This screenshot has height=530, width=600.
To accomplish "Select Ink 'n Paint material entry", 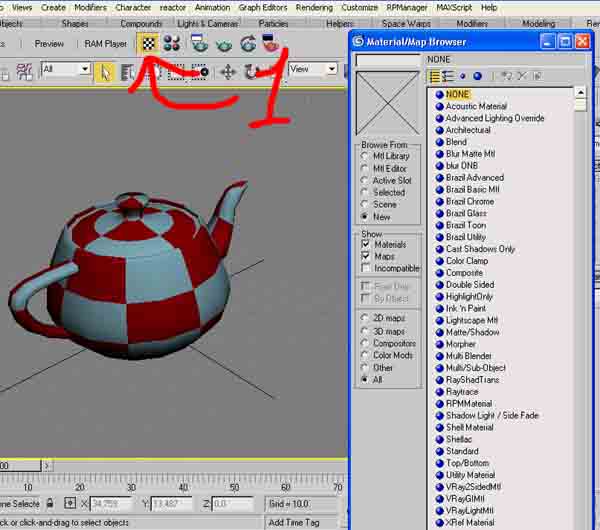I will pos(466,308).
